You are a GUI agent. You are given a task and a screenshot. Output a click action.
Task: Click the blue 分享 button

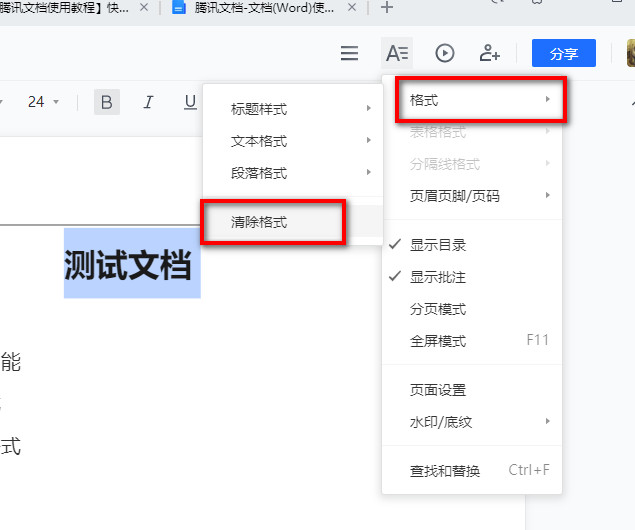(563, 53)
